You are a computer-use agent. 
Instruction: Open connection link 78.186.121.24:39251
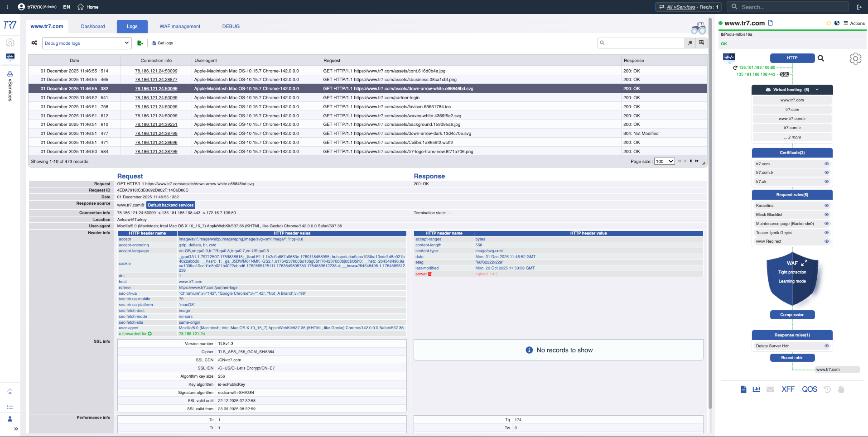click(156, 125)
